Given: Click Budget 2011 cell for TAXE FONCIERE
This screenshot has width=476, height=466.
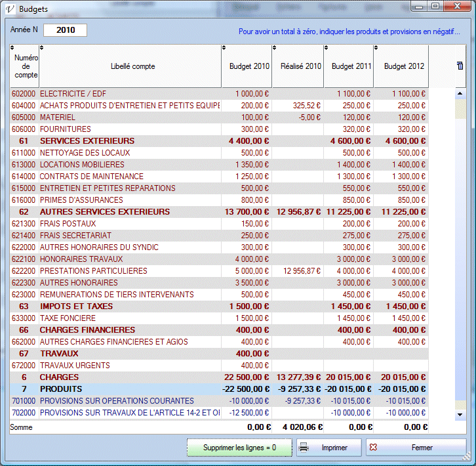Looking at the screenshot, I should (x=349, y=318).
